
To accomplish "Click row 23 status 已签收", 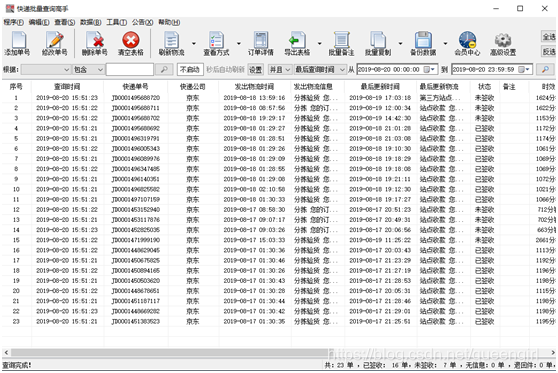I will point(484,321).
